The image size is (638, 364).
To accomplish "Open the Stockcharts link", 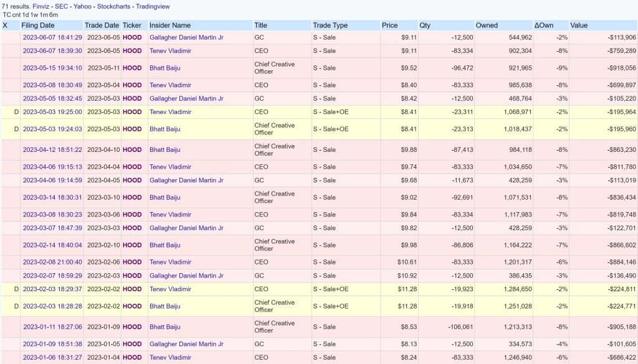I will click(x=113, y=6).
